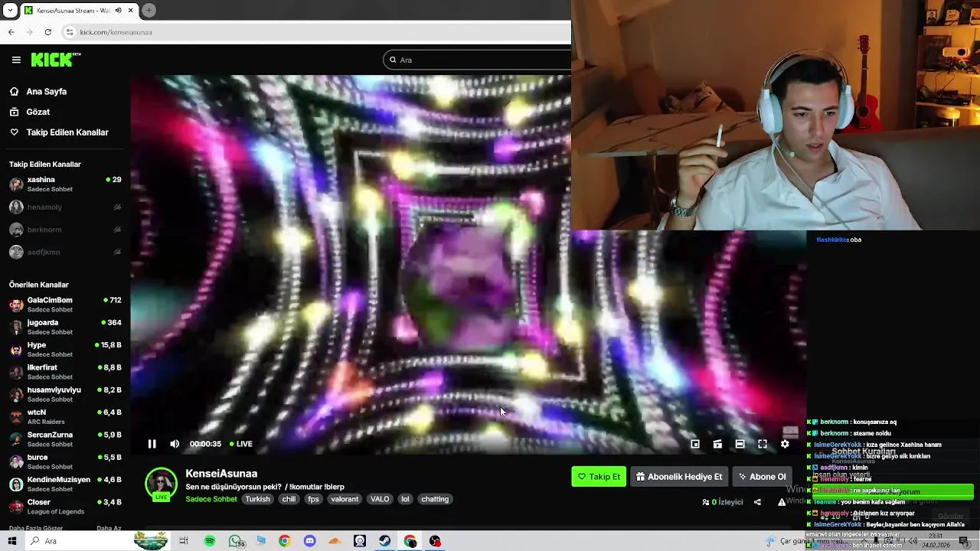Select the lol tag
The width and height of the screenshot is (980, 551).
[405, 499]
